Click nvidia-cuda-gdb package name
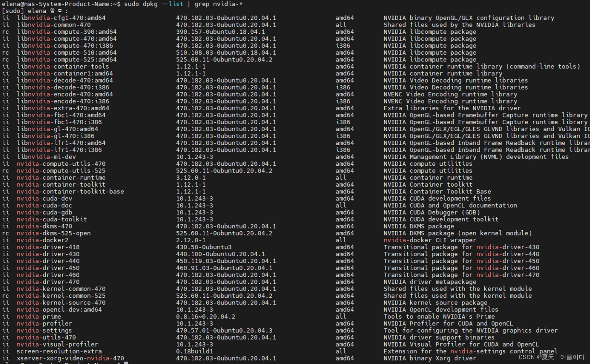Image resolution: width=590 pixels, height=364 pixels. point(44,213)
